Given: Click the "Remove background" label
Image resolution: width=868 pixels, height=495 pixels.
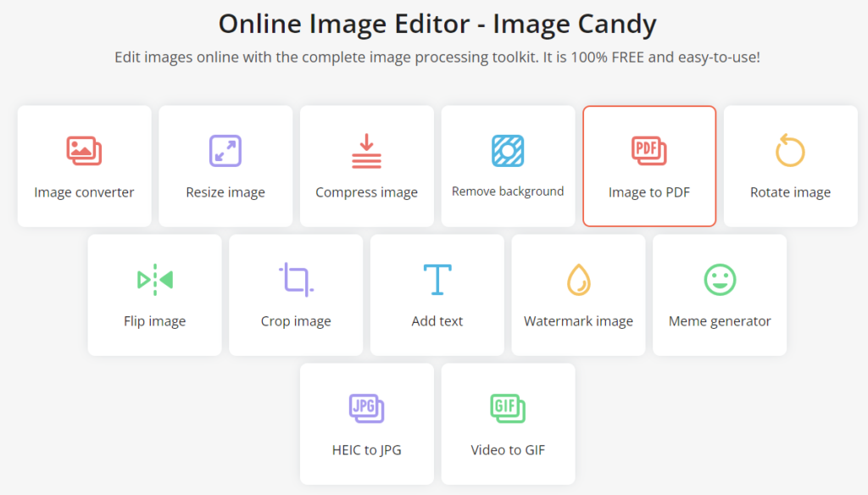Looking at the screenshot, I should [508, 191].
